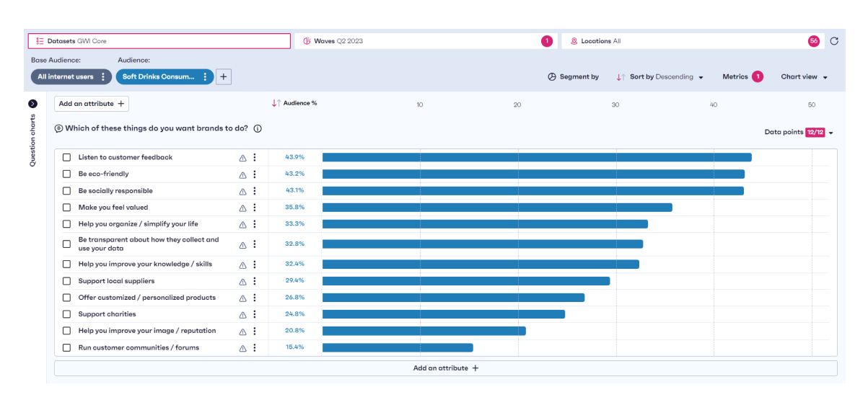868x400 pixels.
Task: Click the info icon next to the question
Action: pos(258,129)
